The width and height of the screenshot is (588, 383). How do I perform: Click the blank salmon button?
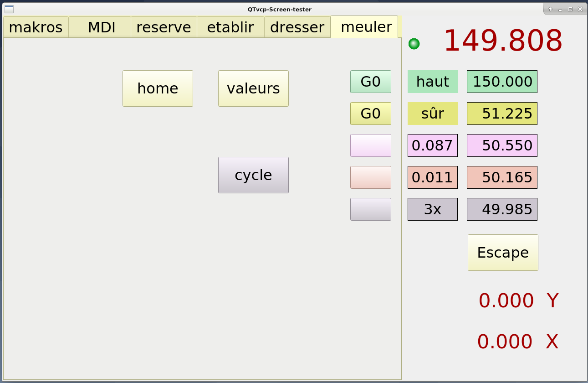tap(371, 177)
